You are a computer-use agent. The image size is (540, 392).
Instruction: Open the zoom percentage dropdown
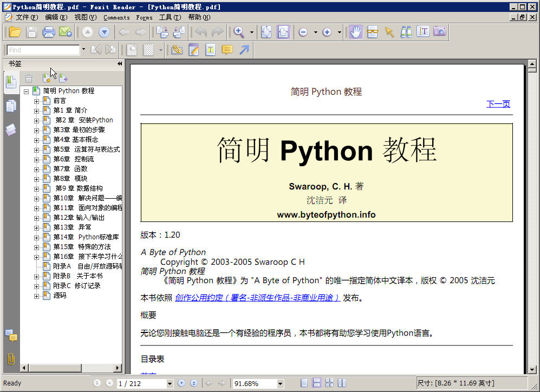pos(280,383)
